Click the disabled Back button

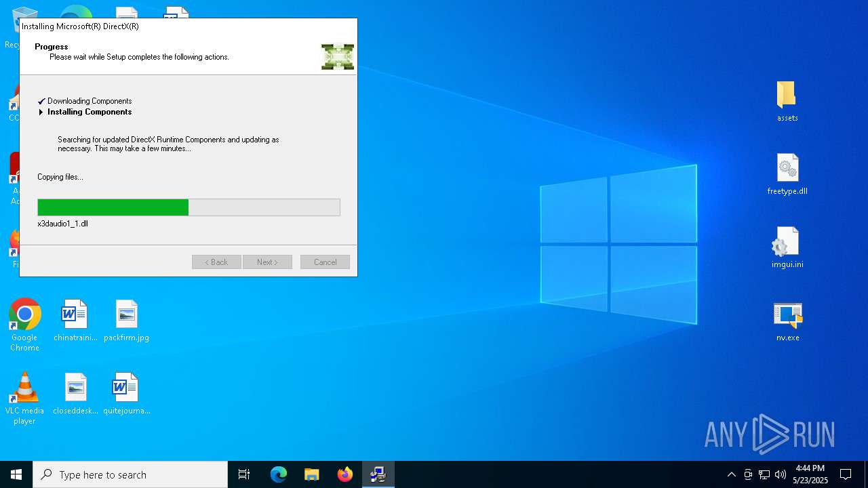pos(216,262)
